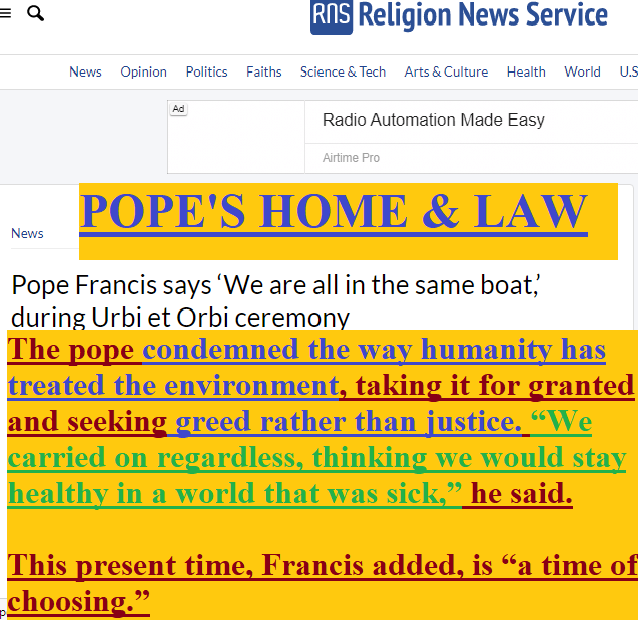
Task: Navigate to Science & Tech
Action: pyautogui.click(x=343, y=72)
